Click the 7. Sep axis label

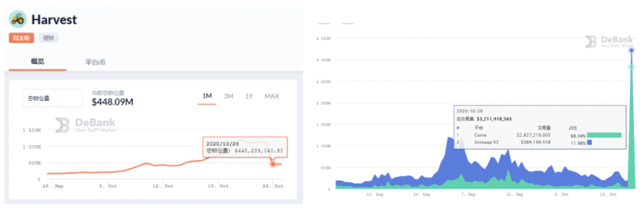pos(468,194)
